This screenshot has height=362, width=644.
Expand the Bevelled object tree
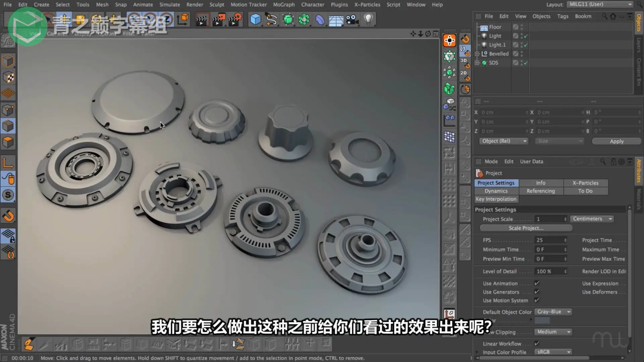[x=477, y=54]
